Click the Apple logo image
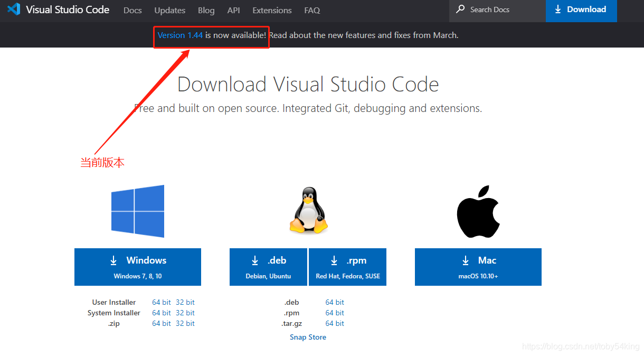Viewport: 644px width, 356px height. (478, 211)
